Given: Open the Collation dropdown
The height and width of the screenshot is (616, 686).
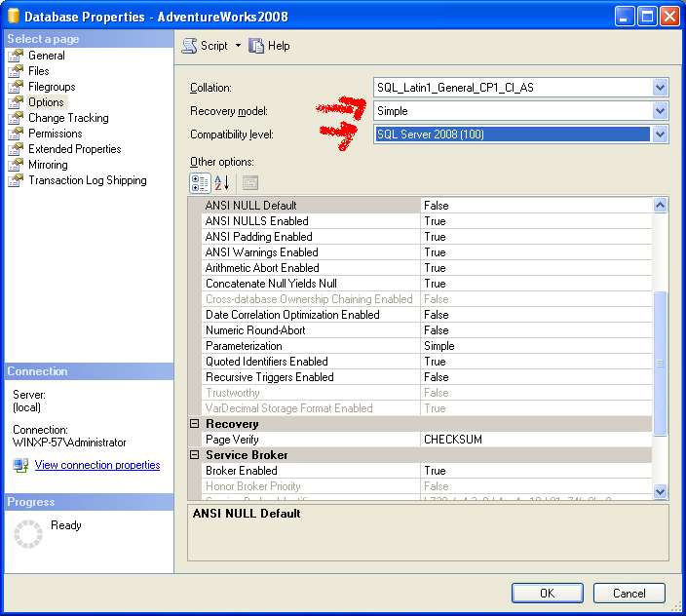Looking at the screenshot, I should 661,88.
